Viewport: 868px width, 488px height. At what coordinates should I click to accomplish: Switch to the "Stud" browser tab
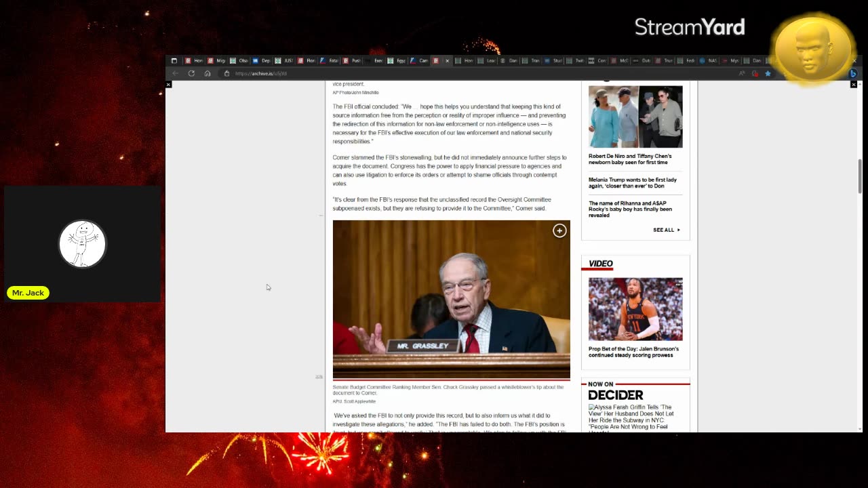point(553,60)
